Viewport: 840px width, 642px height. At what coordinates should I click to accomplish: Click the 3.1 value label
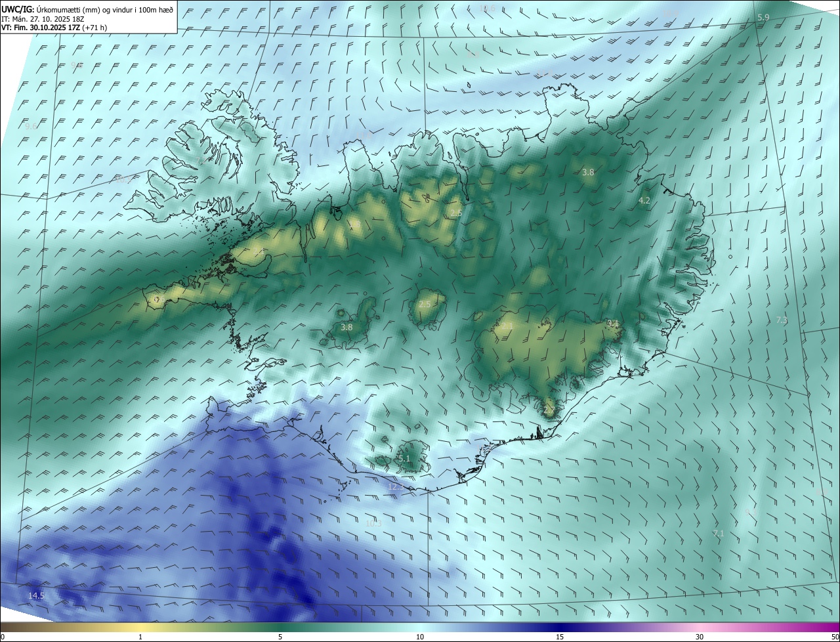(x=613, y=323)
